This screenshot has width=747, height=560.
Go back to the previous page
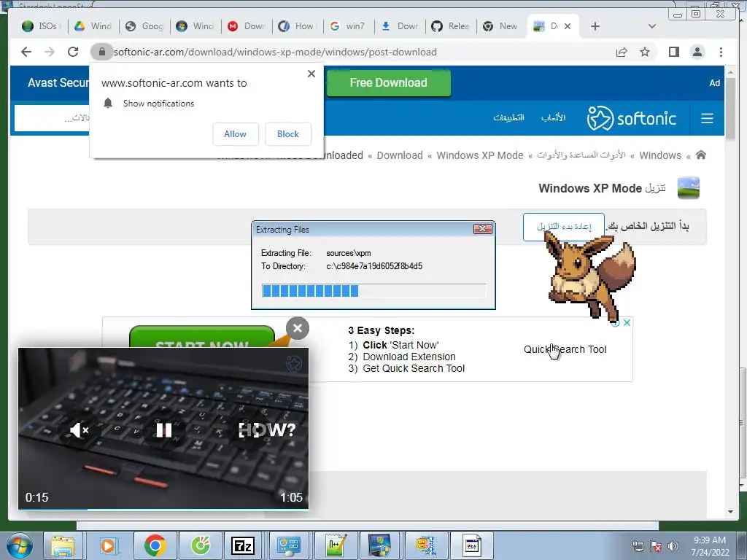point(26,52)
